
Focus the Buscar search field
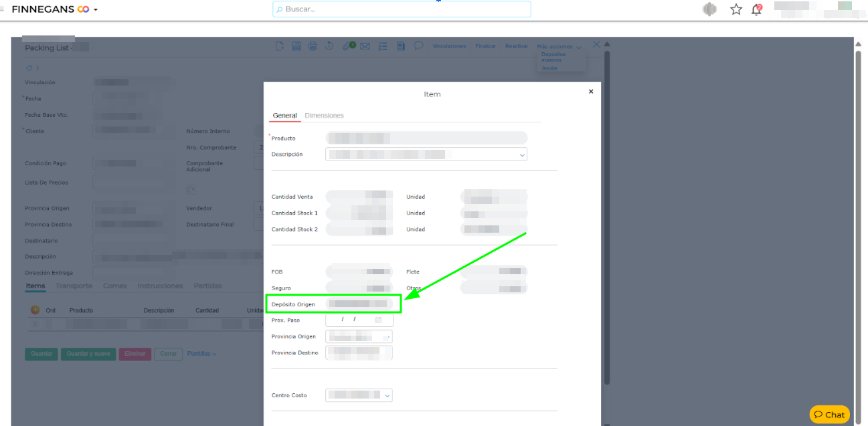coord(402,9)
